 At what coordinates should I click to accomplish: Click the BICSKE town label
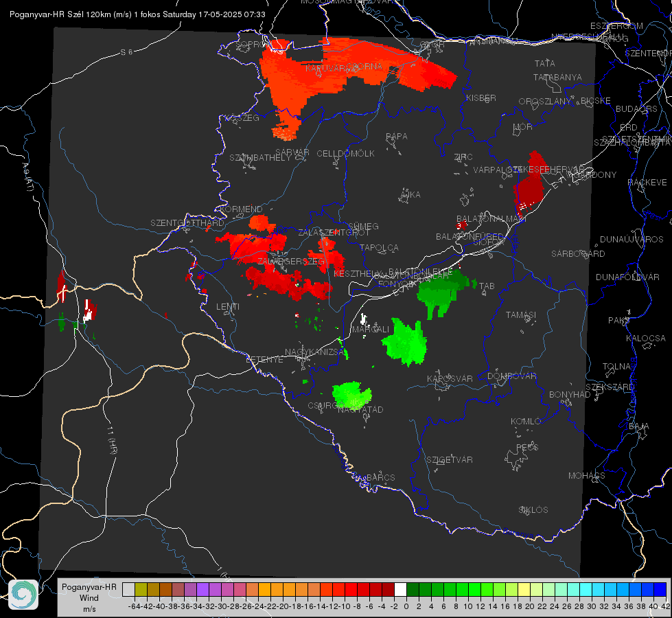[x=595, y=101]
